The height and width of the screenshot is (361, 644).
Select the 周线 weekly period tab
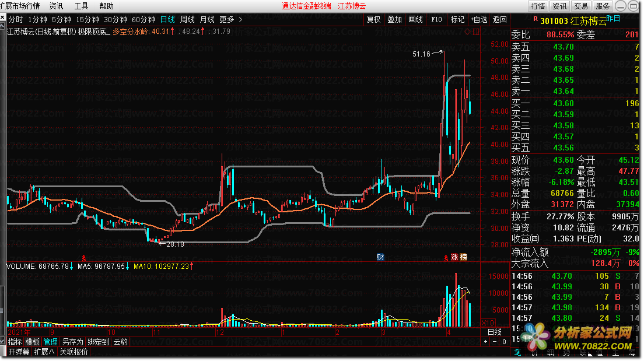pos(187,19)
